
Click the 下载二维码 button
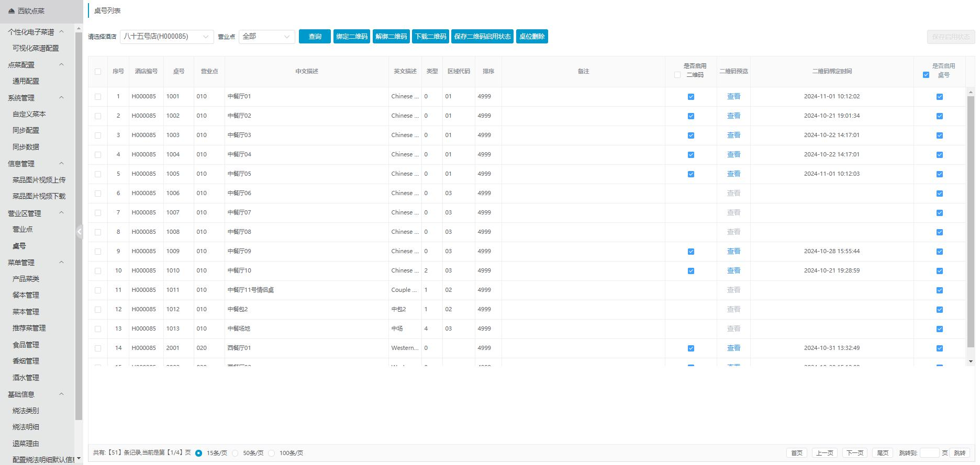point(430,37)
